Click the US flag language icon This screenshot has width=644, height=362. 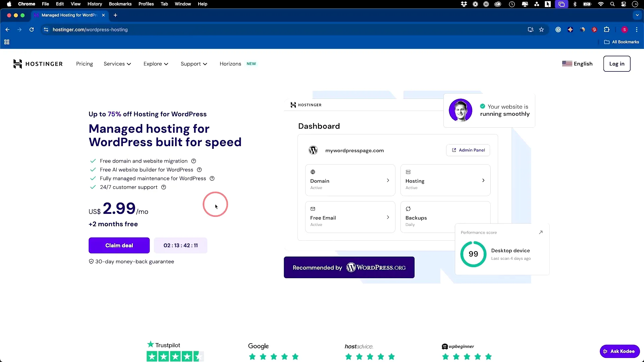(x=567, y=64)
